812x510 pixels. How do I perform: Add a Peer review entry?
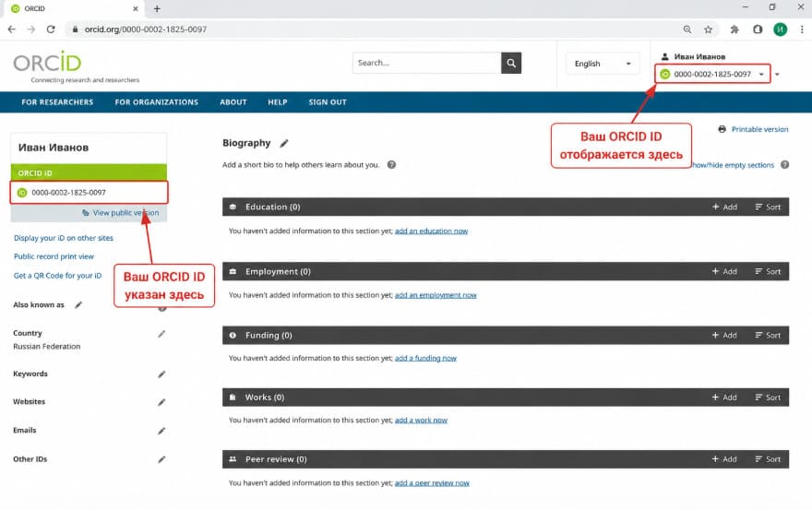[724, 458]
